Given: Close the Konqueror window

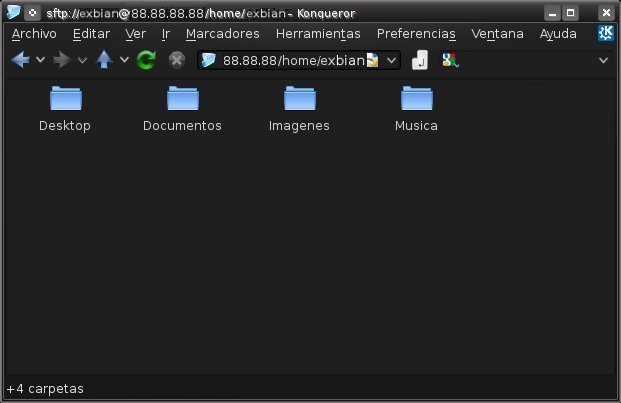Looking at the screenshot, I should 606,13.
